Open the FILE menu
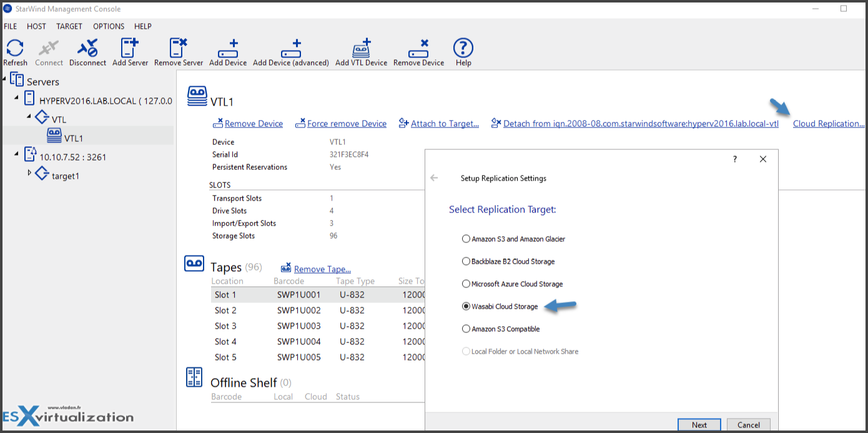Screen dimensions: 868x433 [11, 26]
